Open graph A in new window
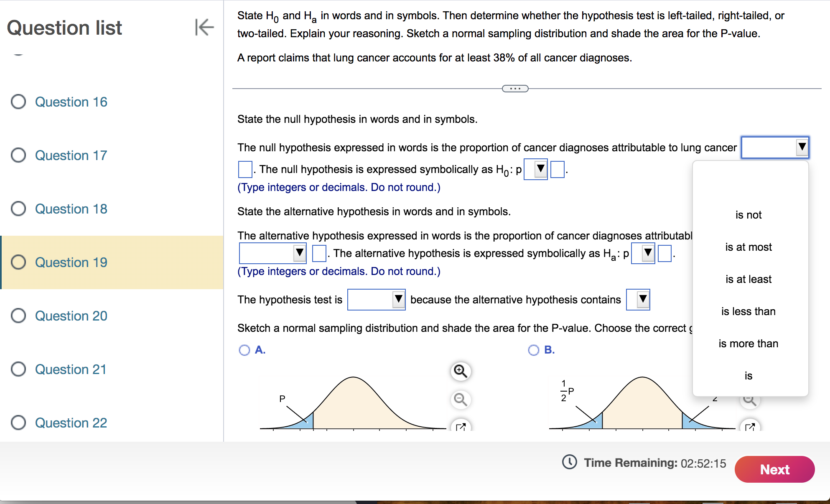The width and height of the screenshot is (830, 504). click(461, 426)
